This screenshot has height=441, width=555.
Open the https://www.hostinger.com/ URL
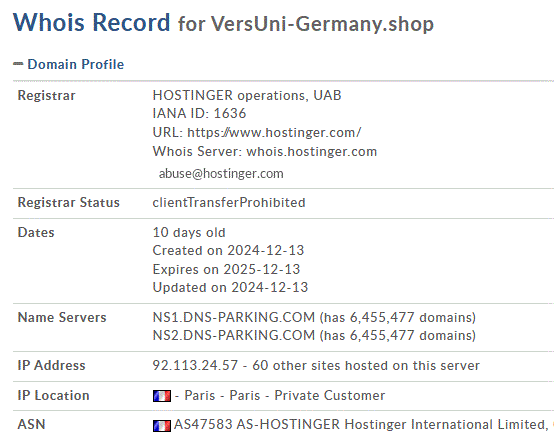click(x=274, y=132)
